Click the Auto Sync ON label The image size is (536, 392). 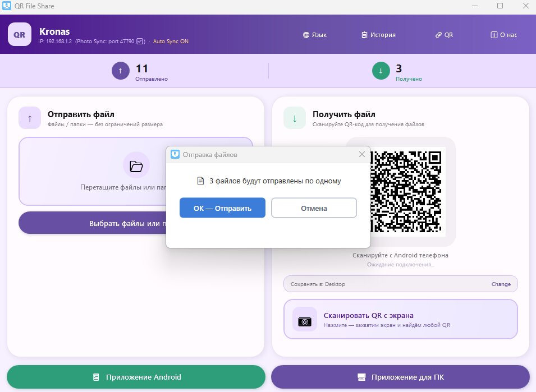pos(171,41)
